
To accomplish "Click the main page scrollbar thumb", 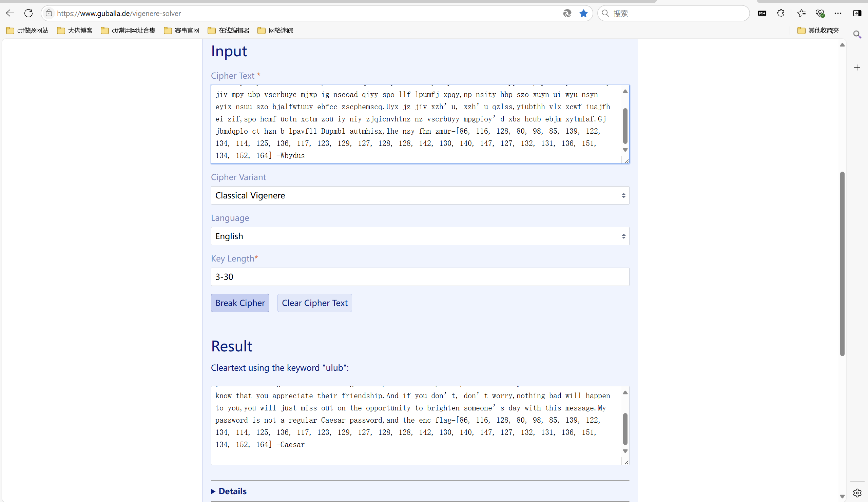I will [x=842, y=264].
